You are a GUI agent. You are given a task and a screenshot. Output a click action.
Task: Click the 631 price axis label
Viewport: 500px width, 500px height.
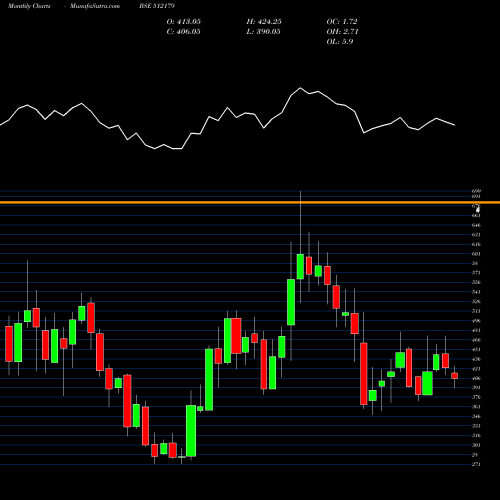[476, 235]
